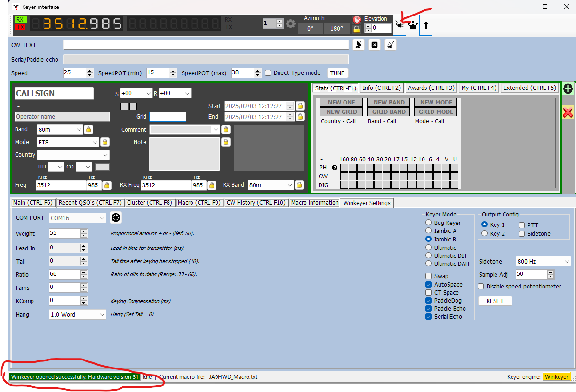Select Bug Keyer mode
The image size is (576, 392).
coord(428,223)
